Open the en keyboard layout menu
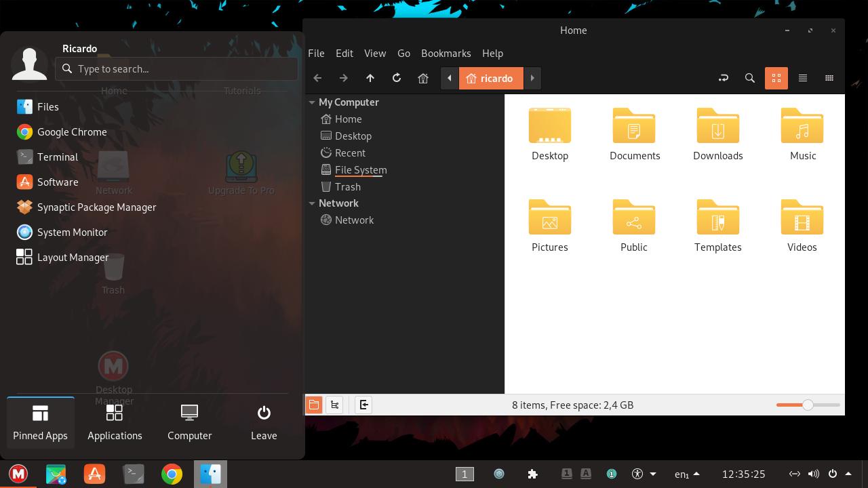The height and width of the screenshot is (488, 868). 686,474
